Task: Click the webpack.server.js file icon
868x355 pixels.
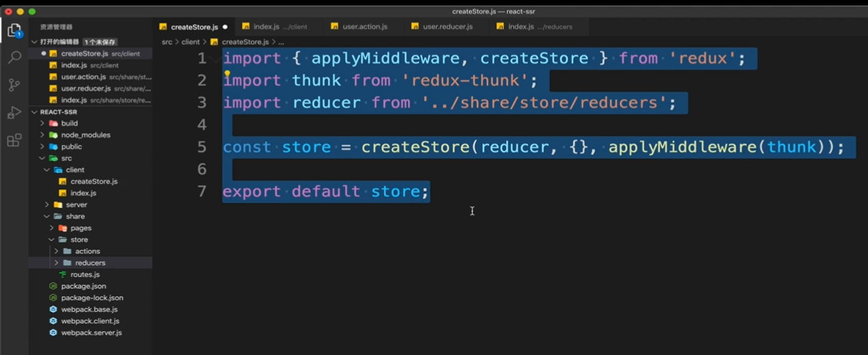Action: (53, 332)
